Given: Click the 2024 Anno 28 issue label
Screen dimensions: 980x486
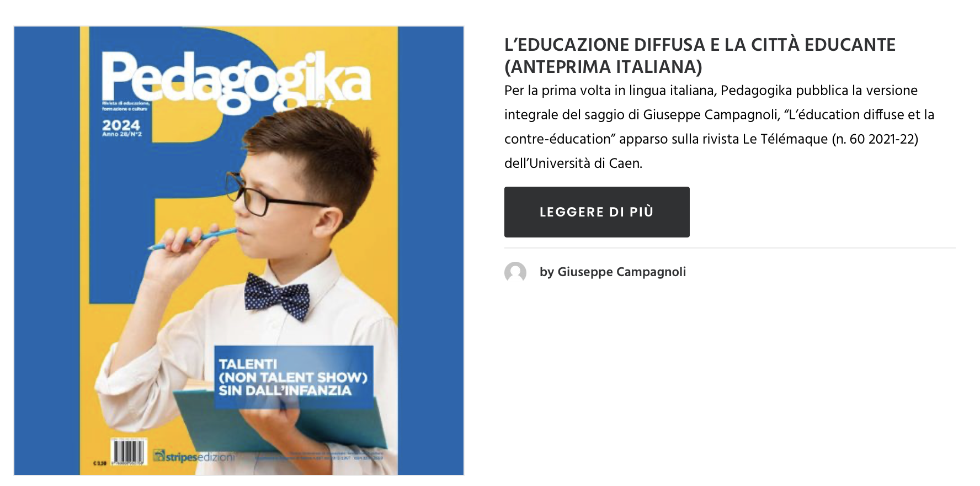Looking at the screenshot, I should click(x=122, y=128).
